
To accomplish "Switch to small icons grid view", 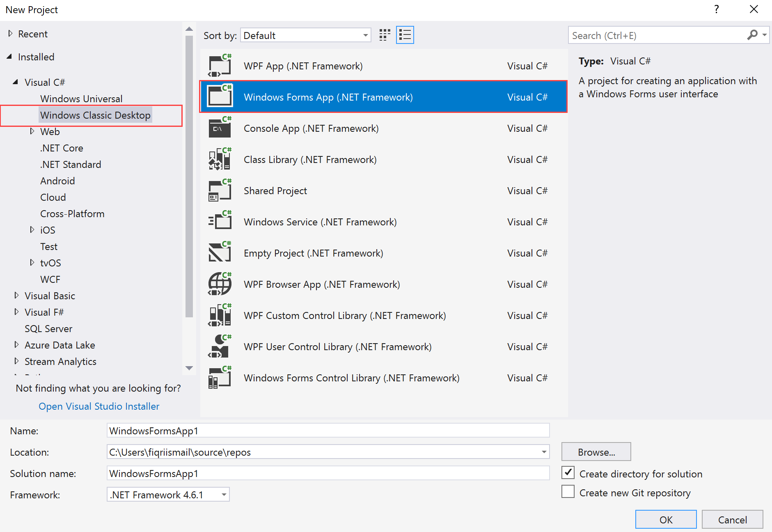I will click(x=385, y=35).
